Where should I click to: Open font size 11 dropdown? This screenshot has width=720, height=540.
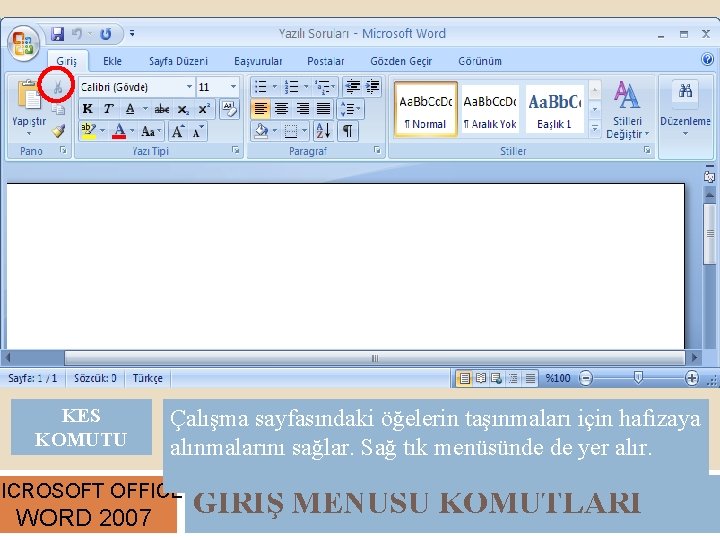(233, 87)
